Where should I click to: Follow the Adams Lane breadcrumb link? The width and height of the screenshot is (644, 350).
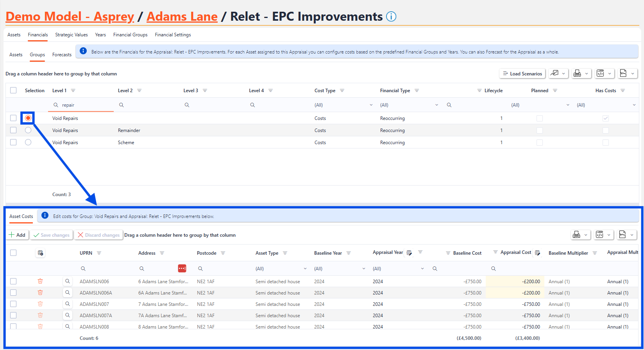[x=182, y=17]
